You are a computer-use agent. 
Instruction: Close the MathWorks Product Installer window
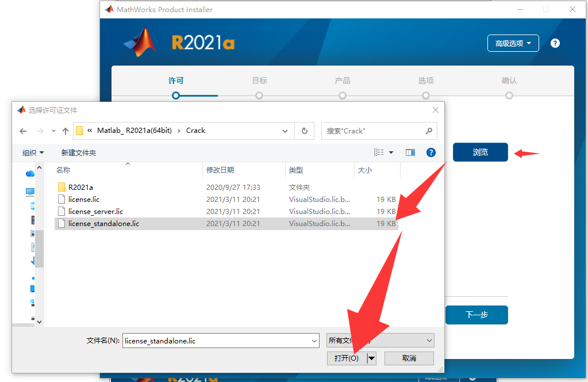[572, 9]
